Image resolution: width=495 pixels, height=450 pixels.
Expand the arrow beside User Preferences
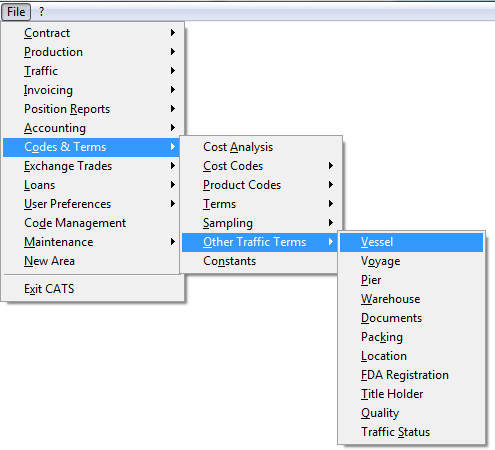point(173,204)
